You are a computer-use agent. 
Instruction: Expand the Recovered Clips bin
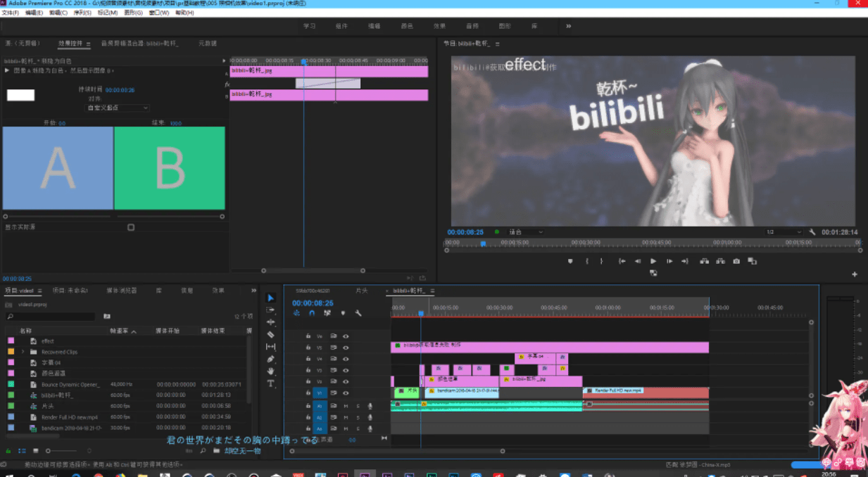coord(23,352)
